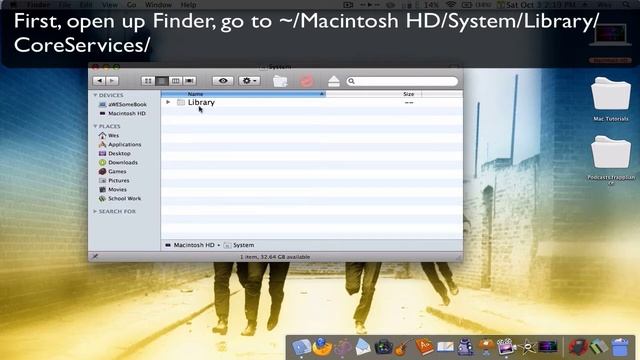Collapse the DEVICES sidebar section

click(95, 95)
